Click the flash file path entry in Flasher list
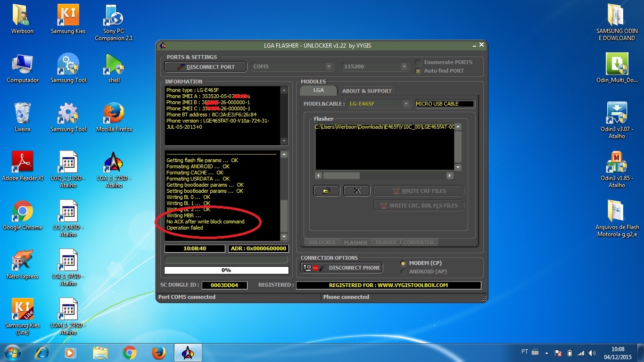 click(x=384, y=127)
